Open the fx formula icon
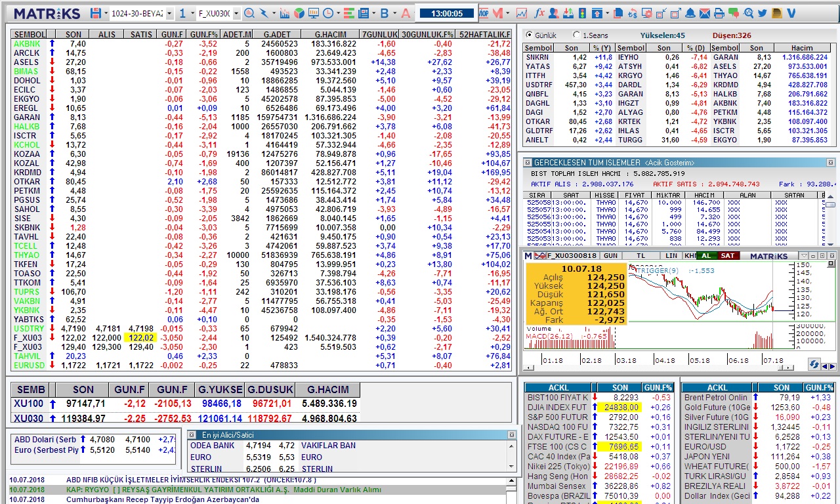This screenshot has height=504, width=840. click(x=539, y=13)
